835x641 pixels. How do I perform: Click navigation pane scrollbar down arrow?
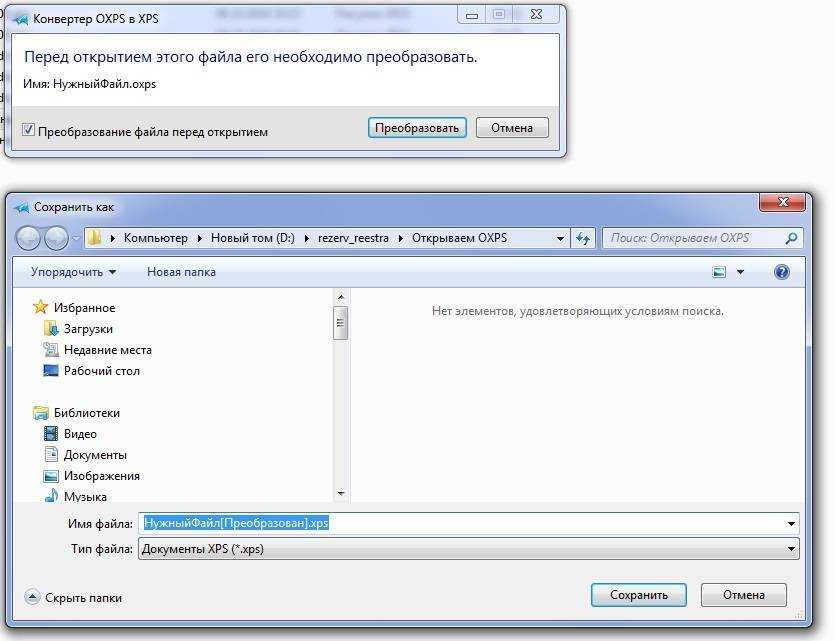click(341, 494)
